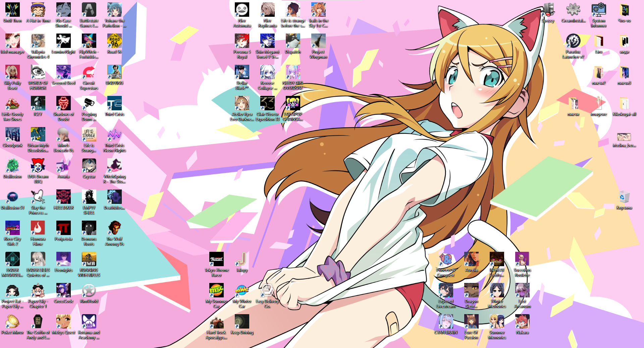Launch Third Crisis Neon Nights
644x348 pixels.
[114, 140]
